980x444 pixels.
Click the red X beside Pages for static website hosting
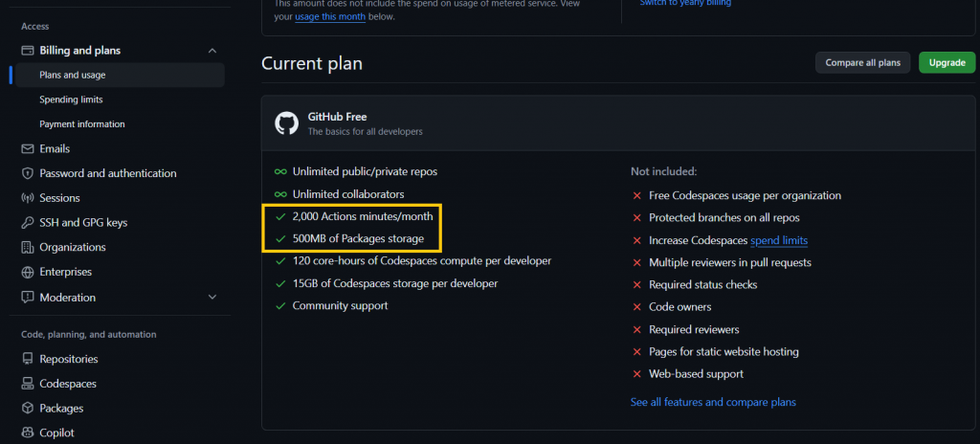(x=636, y=351)
